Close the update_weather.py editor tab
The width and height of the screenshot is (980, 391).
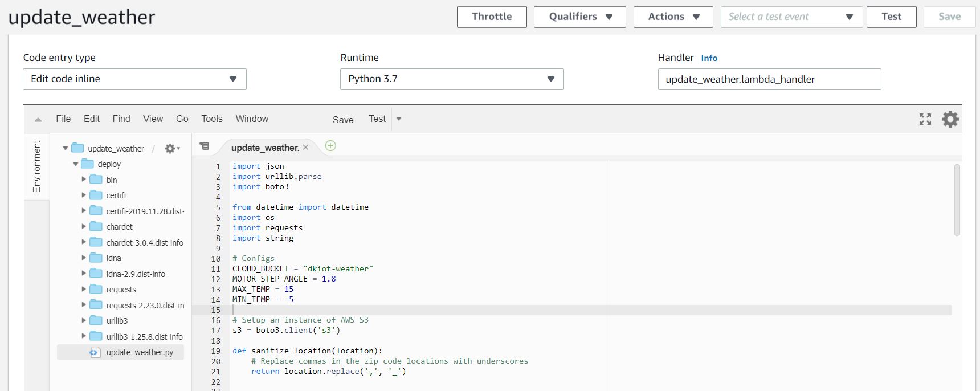point(306,148)
